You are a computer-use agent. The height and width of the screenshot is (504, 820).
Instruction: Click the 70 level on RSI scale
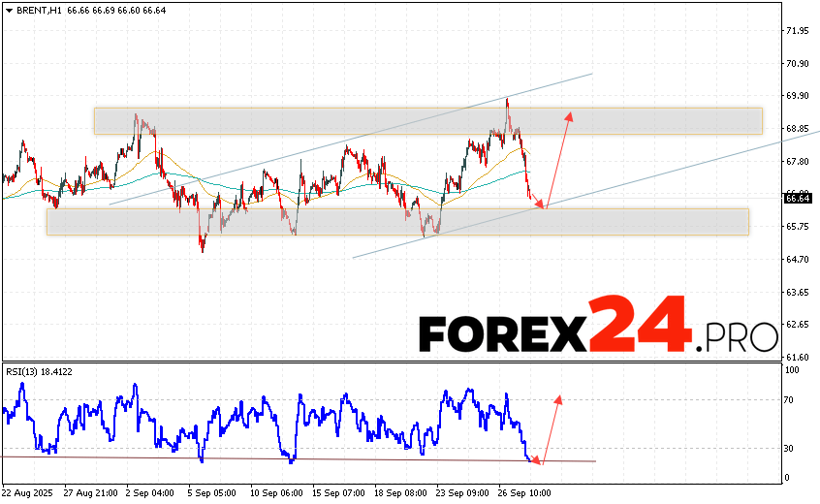791,399
